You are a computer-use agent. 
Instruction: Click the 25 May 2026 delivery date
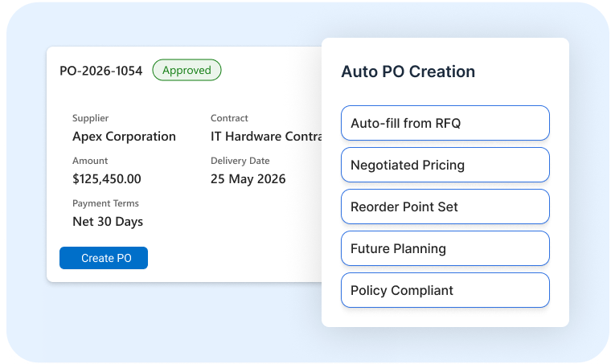coord(248,178)
